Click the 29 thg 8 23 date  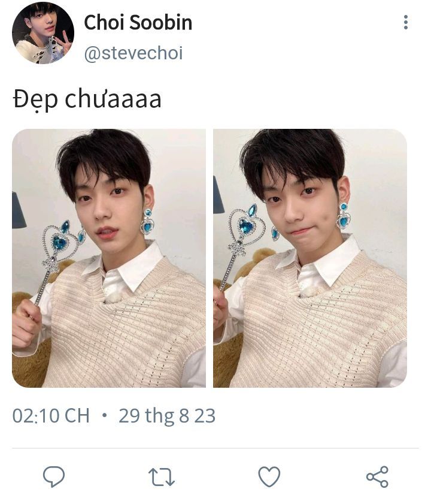tap(166, 416)
